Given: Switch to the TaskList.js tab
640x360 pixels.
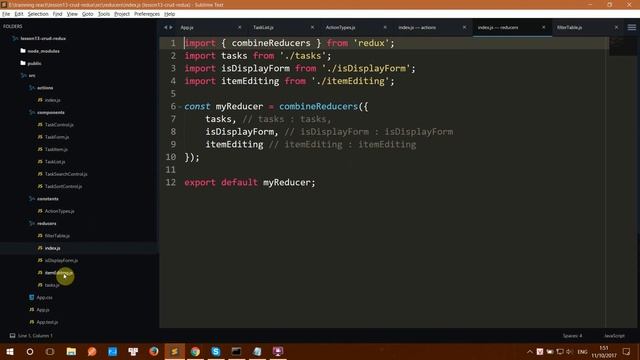Looking at the screenshot, I should [x=263, y=27].
